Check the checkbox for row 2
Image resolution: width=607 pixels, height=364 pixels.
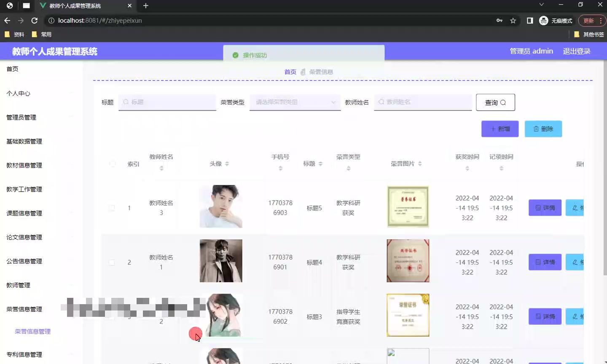[112, 262]
